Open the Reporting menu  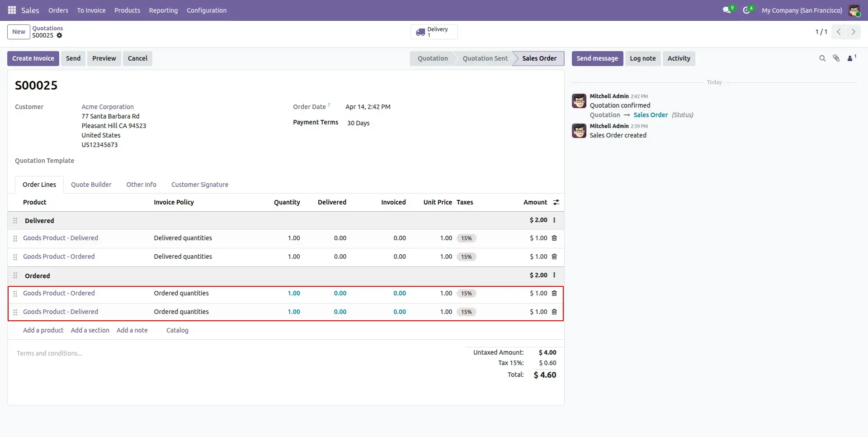coord(163,10)
